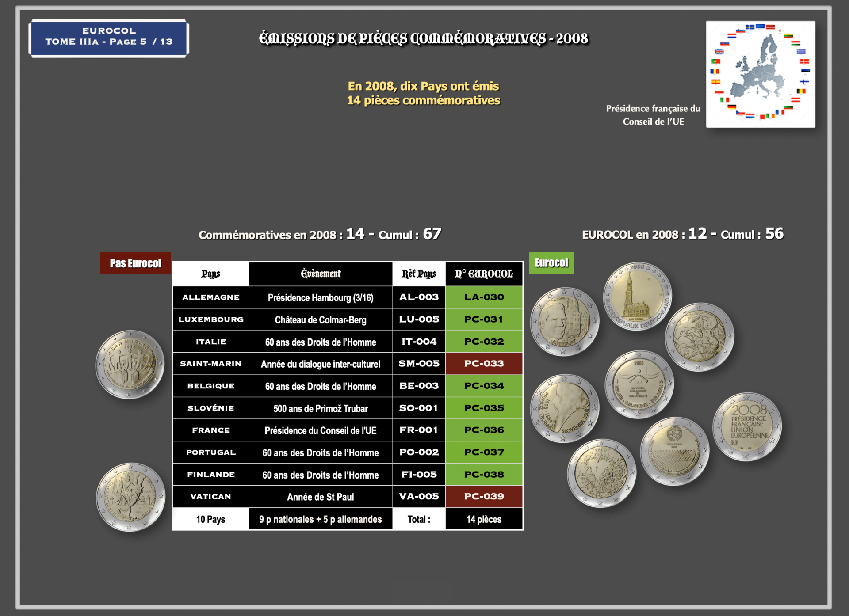The width and height of the screenshot is (849, 616).
Task: Open the EU map with flags image
Action: tap(761, 74)
